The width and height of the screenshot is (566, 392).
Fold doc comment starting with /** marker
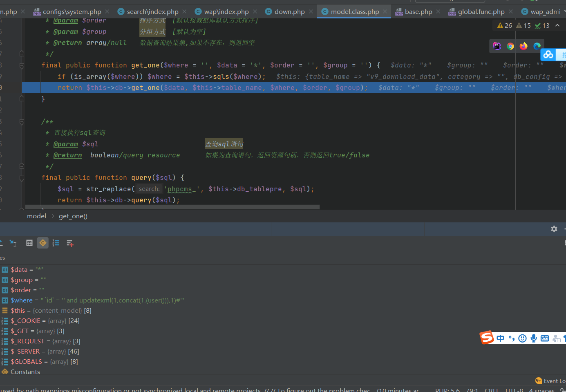22,122
